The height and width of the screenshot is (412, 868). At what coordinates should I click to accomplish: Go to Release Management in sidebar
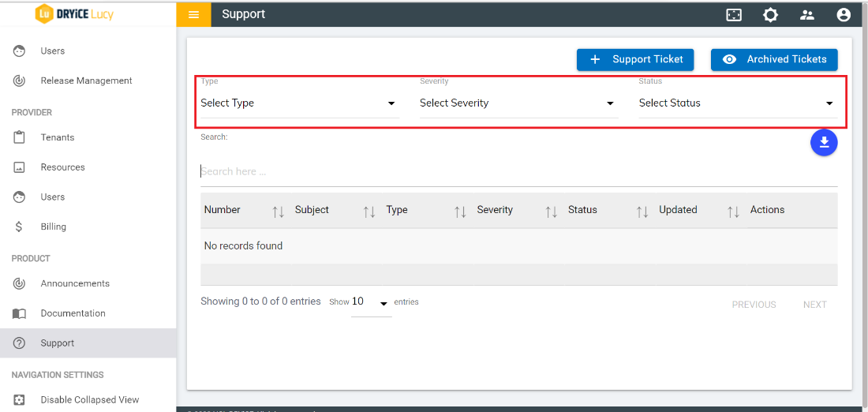[x=86, y=81]
